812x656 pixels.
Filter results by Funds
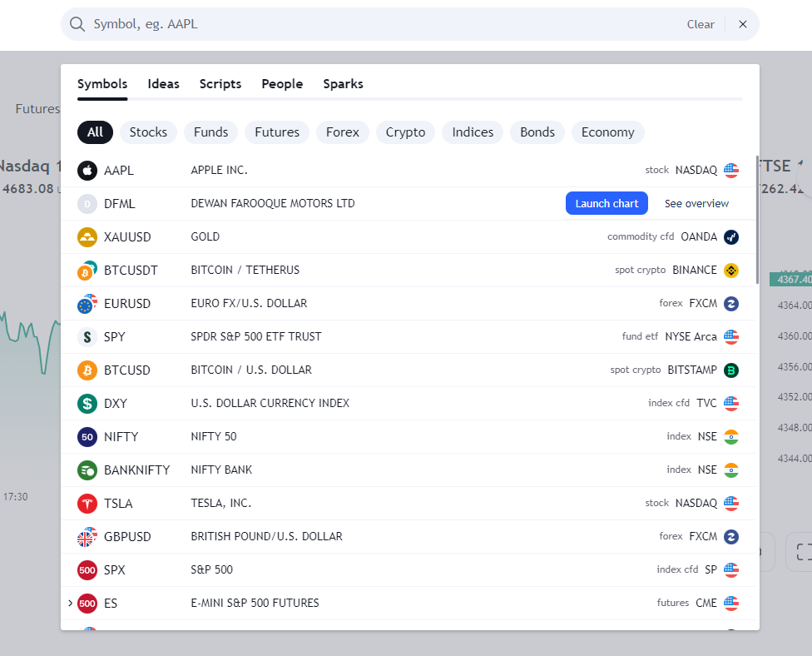tap(210, 132)
